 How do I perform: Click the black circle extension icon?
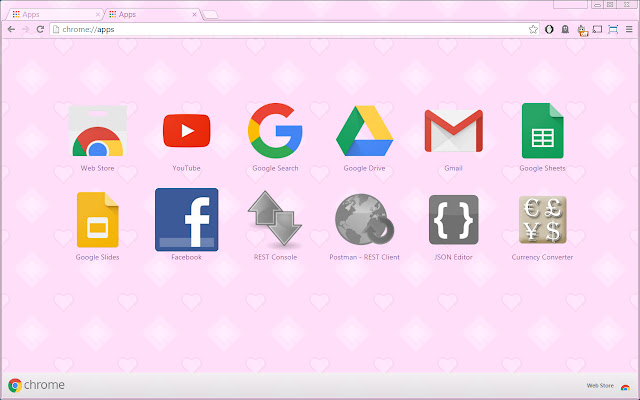point(549,29)
